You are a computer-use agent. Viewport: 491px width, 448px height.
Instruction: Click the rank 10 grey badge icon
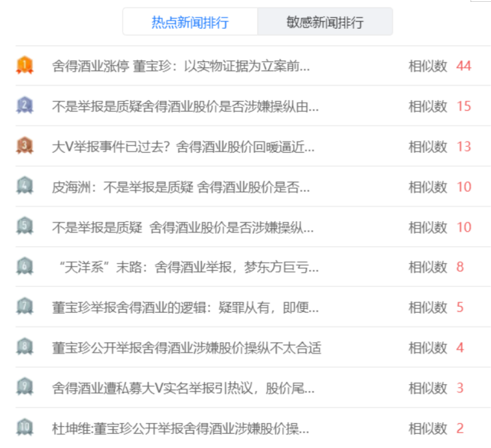(x=25, y=428)
